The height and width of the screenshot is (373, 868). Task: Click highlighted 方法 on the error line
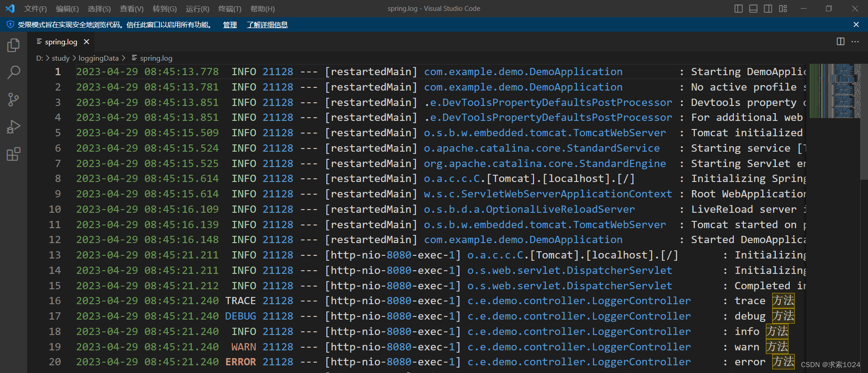783,362
